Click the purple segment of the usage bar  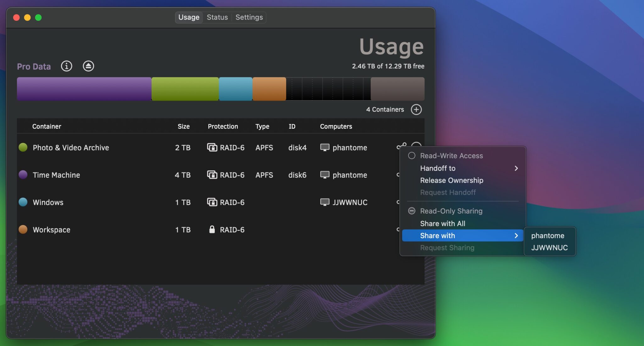coord(83,89)
